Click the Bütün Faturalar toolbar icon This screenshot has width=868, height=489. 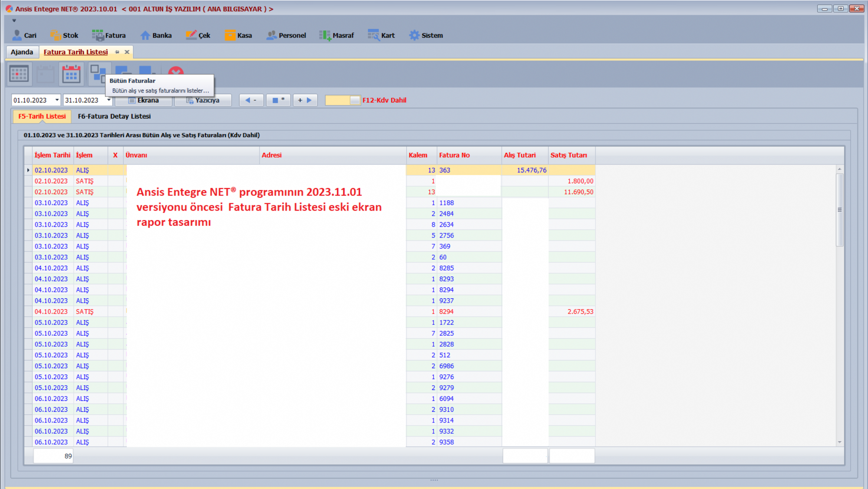click(x=97, y=73)
